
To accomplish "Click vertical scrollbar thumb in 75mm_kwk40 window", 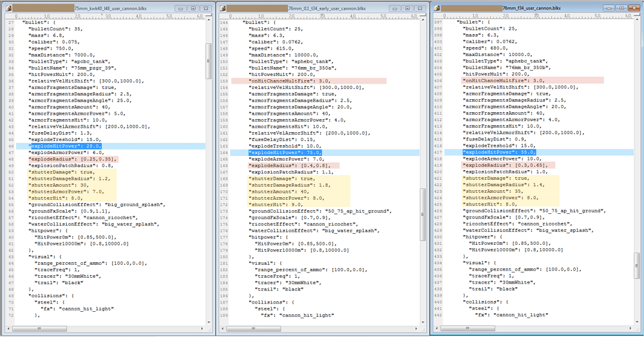I will [x=208, y=61].
